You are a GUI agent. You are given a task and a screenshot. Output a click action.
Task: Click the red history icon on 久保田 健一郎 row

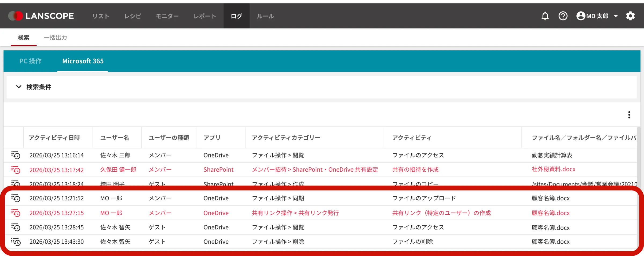click(x=16, y=170)
